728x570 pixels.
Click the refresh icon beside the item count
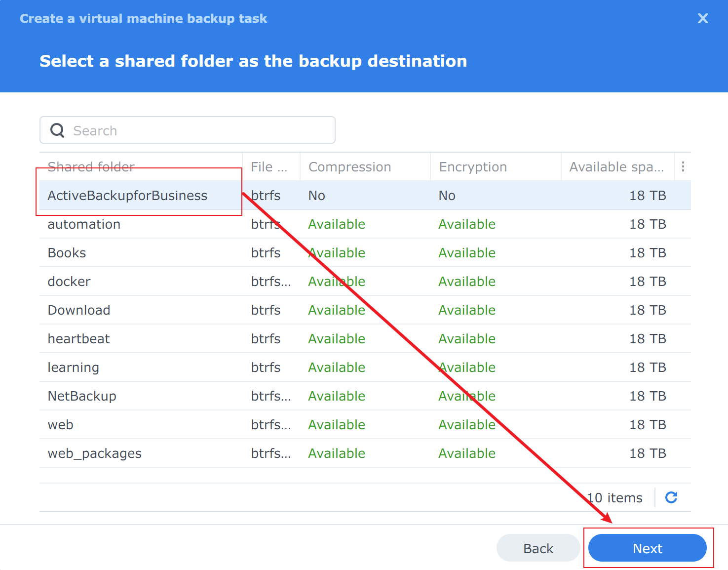(x=671, y=497)
